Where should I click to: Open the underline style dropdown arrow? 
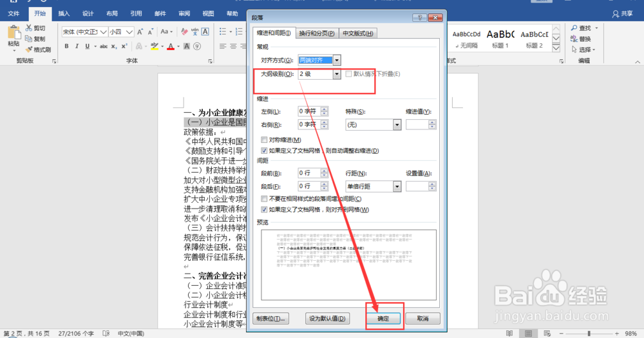95,46
